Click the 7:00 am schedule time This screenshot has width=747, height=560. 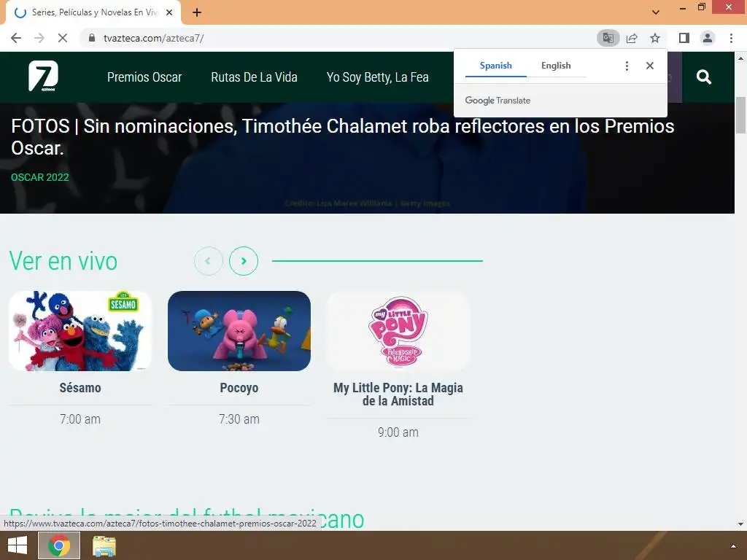80,419
